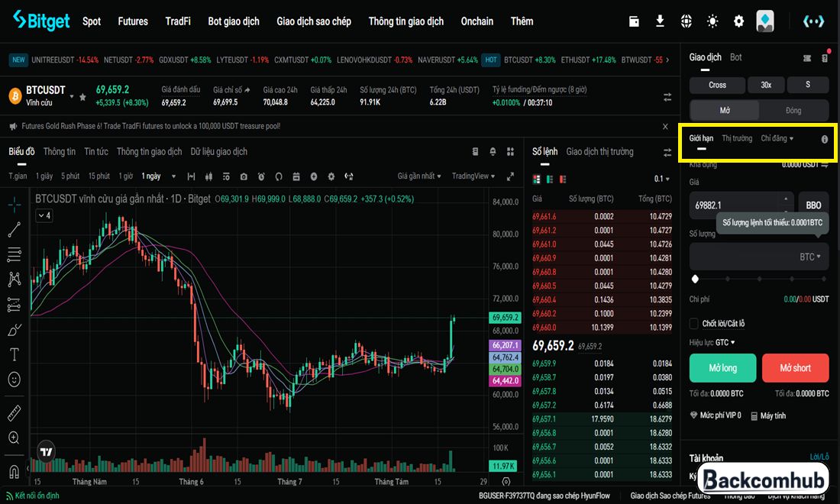Select Thị trường order tab
The width and height of the screenshot is (840, 504).
(x=737, y=138)
